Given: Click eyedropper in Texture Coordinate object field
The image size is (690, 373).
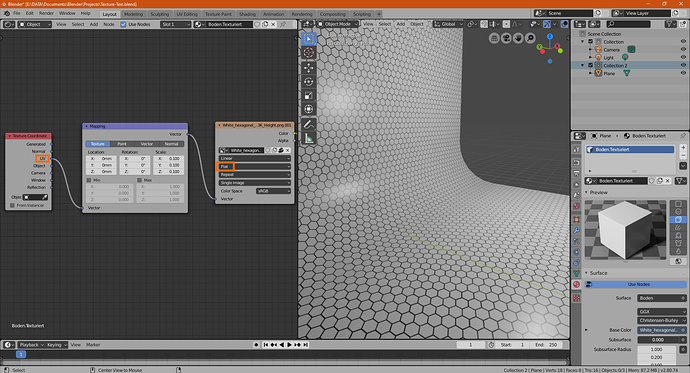Looking at the screenshot, I should click(x=44, y=197).
